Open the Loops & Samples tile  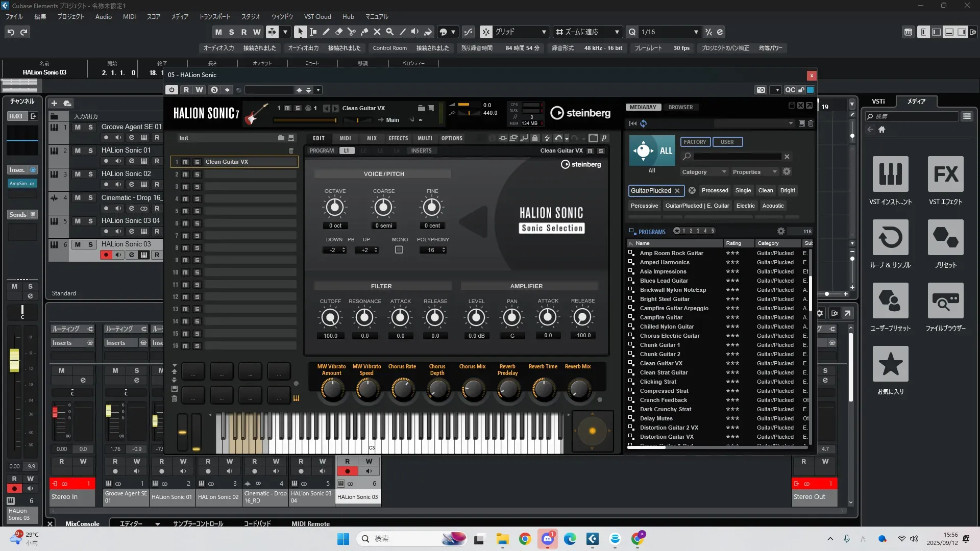click(890, 238)
